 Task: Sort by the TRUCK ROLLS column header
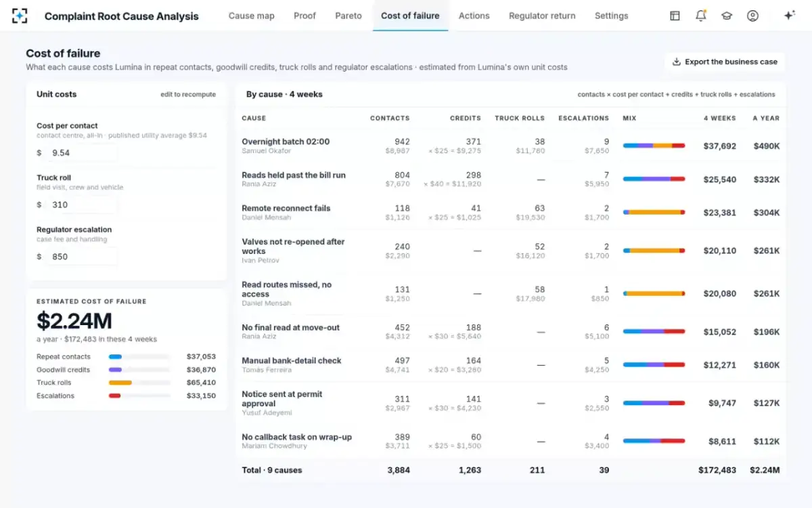[520, 119]
